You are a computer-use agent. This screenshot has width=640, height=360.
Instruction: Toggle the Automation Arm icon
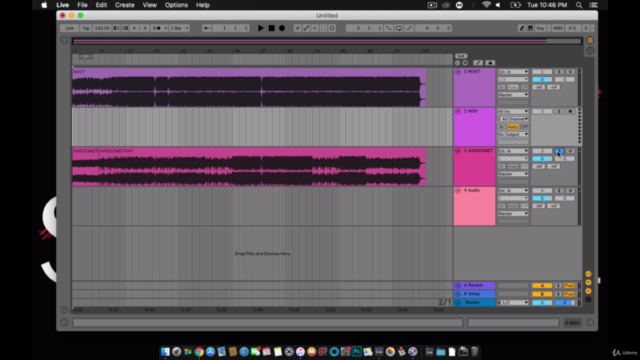[306, 28]
